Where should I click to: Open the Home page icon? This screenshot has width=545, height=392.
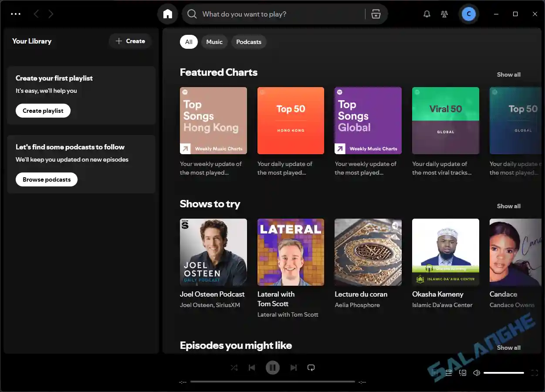(167, 14)
